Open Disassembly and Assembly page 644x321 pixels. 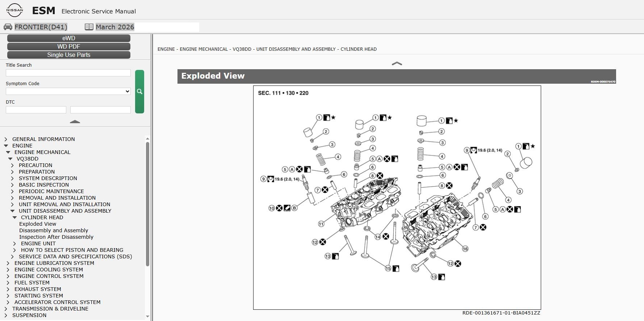tap(54, 230)
